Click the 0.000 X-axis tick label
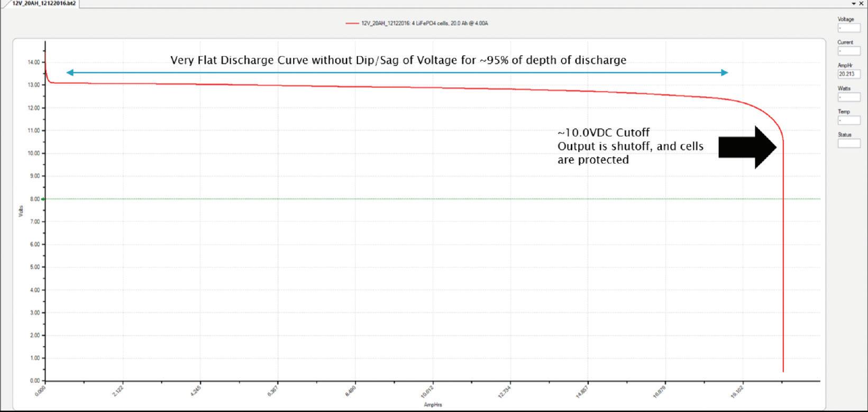Screen dimensions: 868x412 click(x=41, y=391)
